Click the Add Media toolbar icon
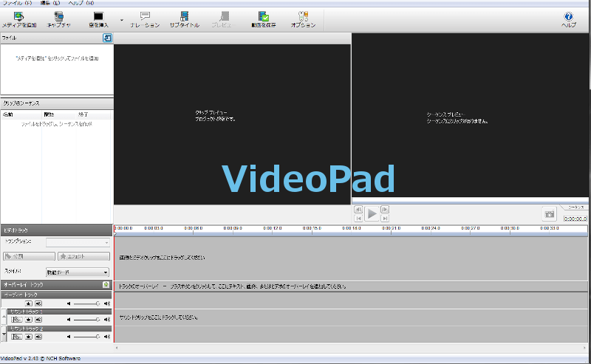 click(x=19, y=16)
